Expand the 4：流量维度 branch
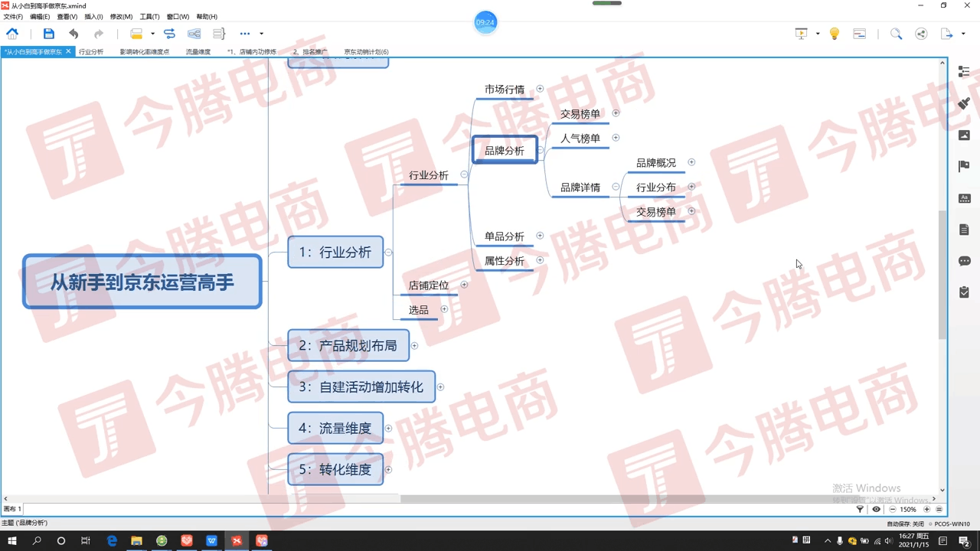The image size is (980, 551). coord(388,429)
